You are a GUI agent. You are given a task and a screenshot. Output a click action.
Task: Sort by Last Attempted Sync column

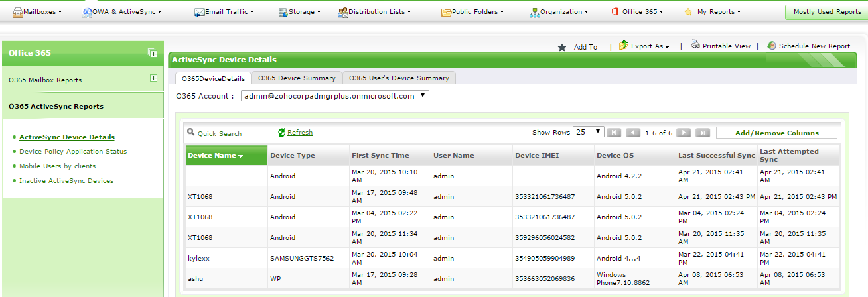tap(798, 156)
